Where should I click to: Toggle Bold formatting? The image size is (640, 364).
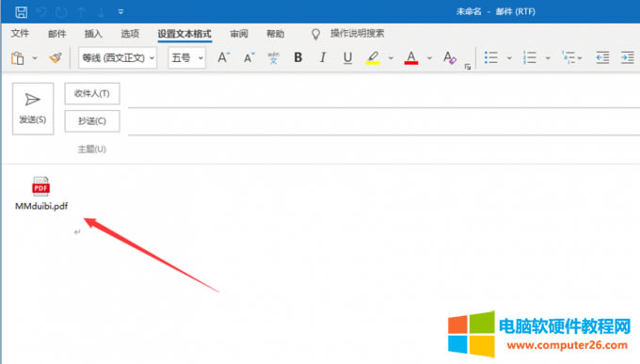298,57
